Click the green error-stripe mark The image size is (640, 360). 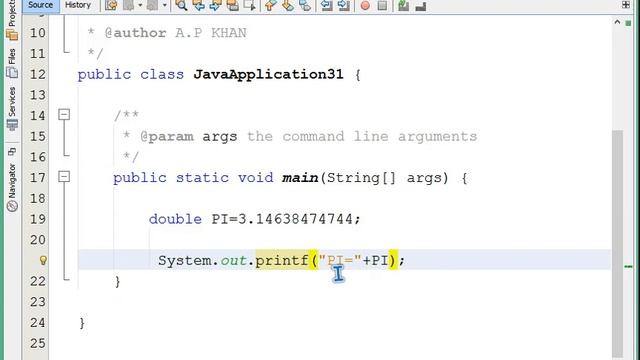tap(628, 267)
